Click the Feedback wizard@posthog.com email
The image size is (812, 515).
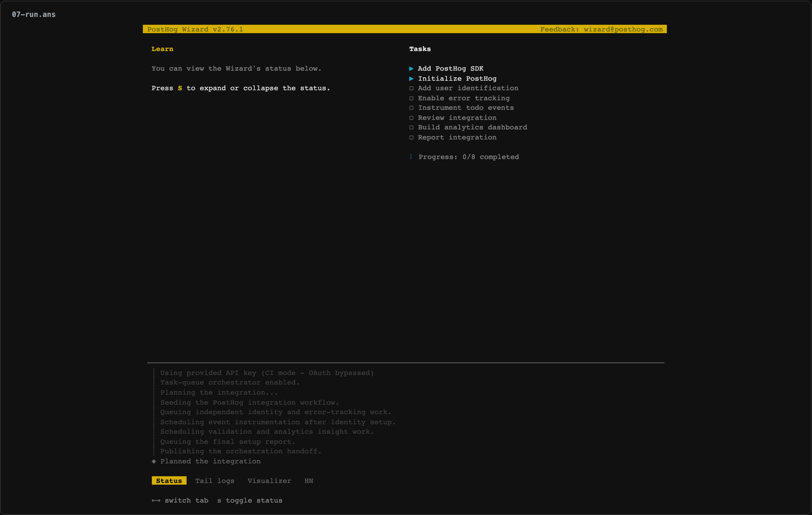coord(601,29)
